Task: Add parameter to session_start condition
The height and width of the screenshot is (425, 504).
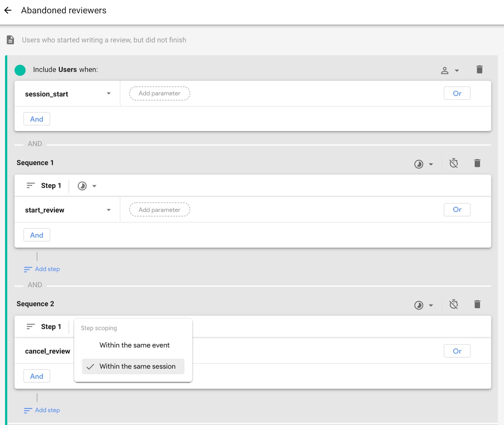Action: (x=160, y=93)
